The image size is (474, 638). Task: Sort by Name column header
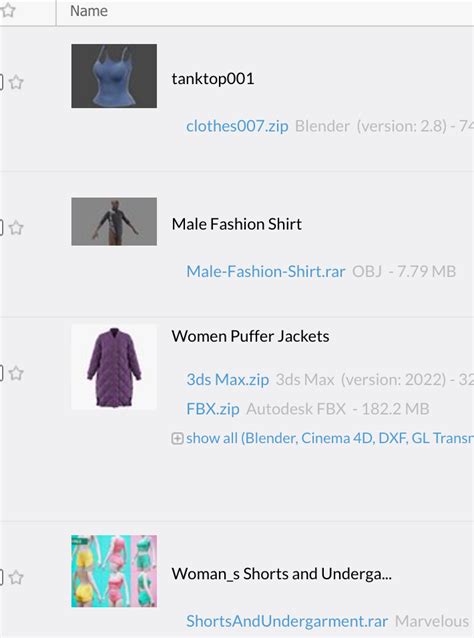click(x=89, y=11)
